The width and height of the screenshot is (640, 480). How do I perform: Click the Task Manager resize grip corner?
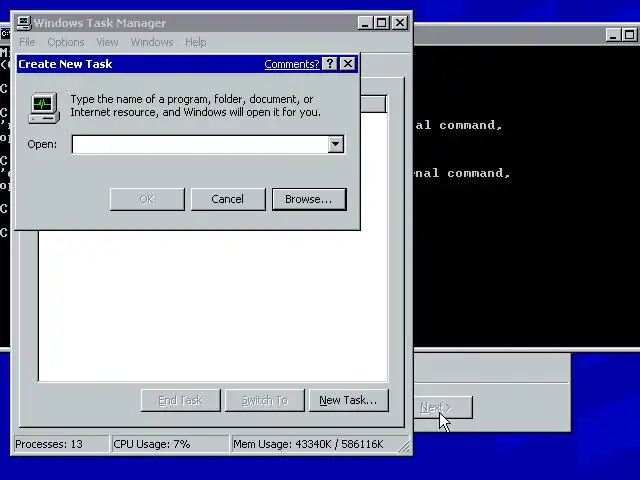tap(404, 447)
